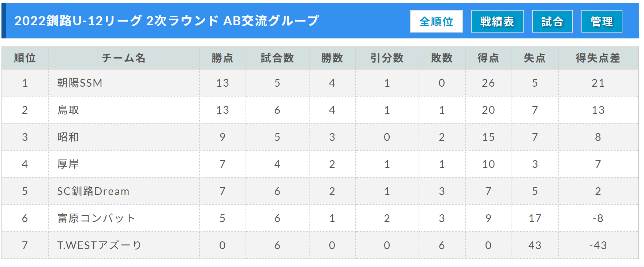Viewport: 644px width, 267px height.
Task: Click the 引分数 column header
Action: click(x=387, y=58)
